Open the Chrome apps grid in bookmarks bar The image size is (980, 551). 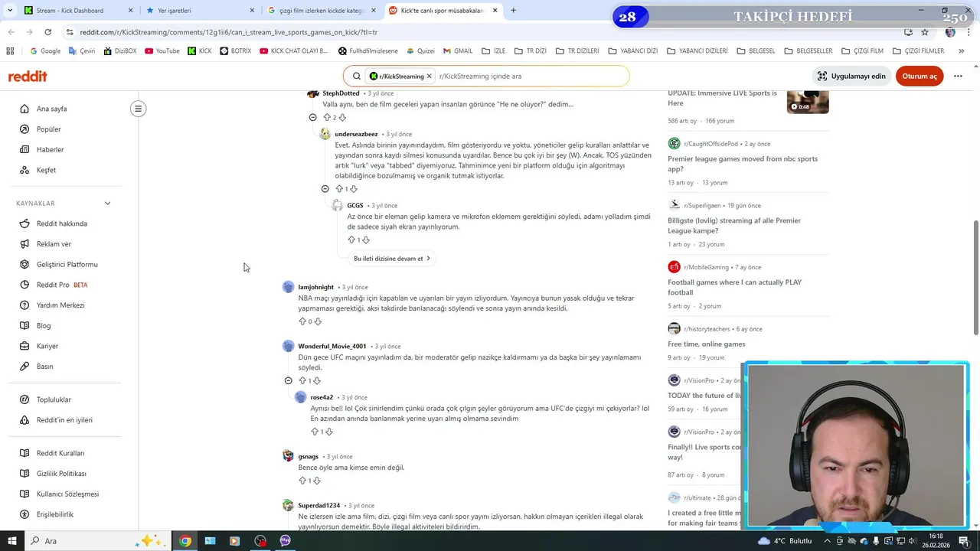pyautogui.click(x=10, y=51)
